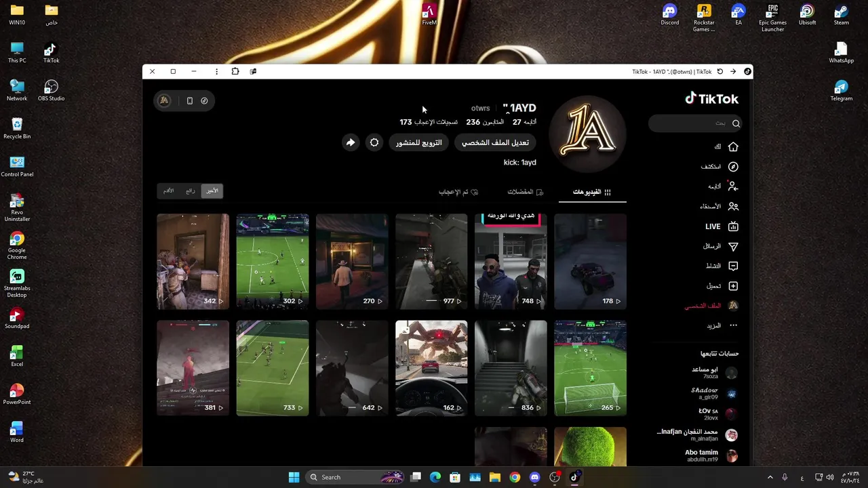
Task: Open the three-dots menu in window title bar
Action: click(216, 71)
